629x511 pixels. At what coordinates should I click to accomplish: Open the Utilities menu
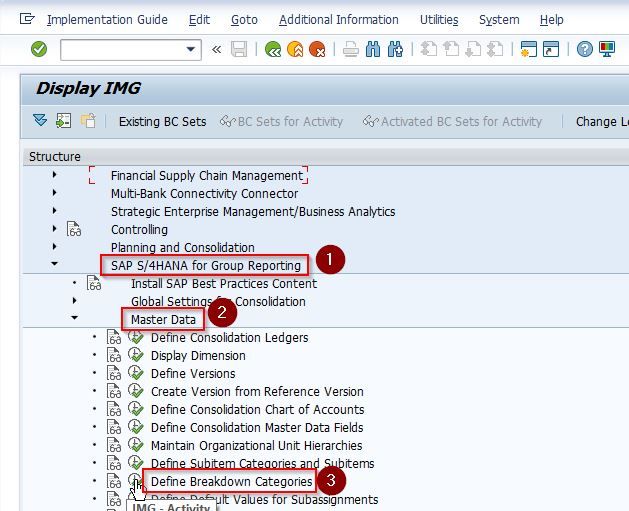439,20
